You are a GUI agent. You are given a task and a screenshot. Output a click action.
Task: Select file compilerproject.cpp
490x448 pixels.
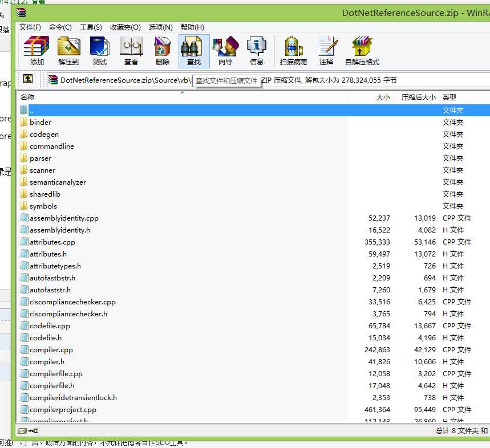63,410
